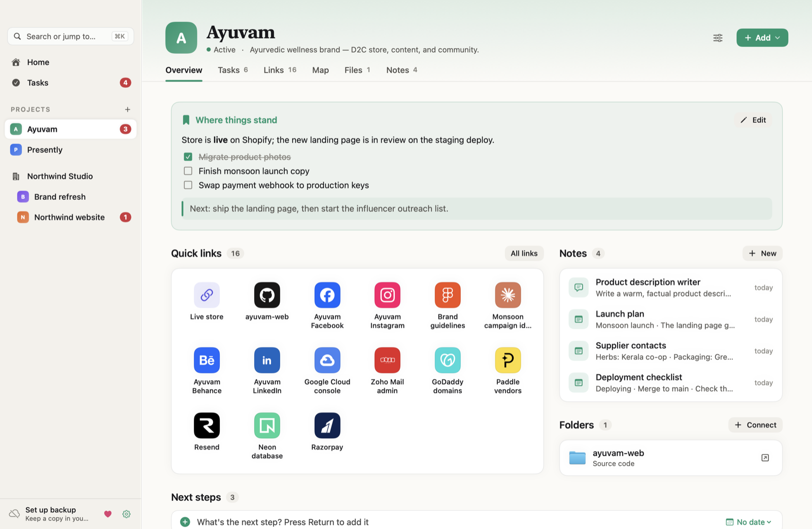This screenshot has height=529, width=812.
Task: Open settings gear in sidebar footer
Action: [126, 514]
